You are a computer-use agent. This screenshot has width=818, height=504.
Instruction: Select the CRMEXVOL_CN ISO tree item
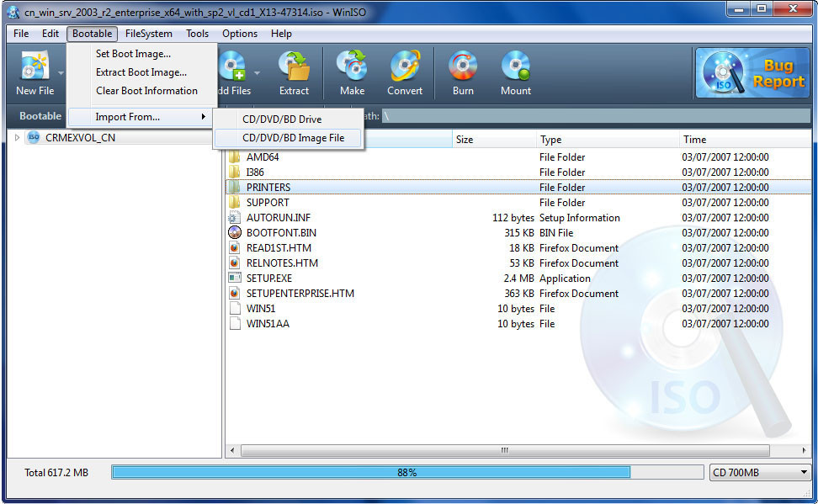[x=80, y=138]
